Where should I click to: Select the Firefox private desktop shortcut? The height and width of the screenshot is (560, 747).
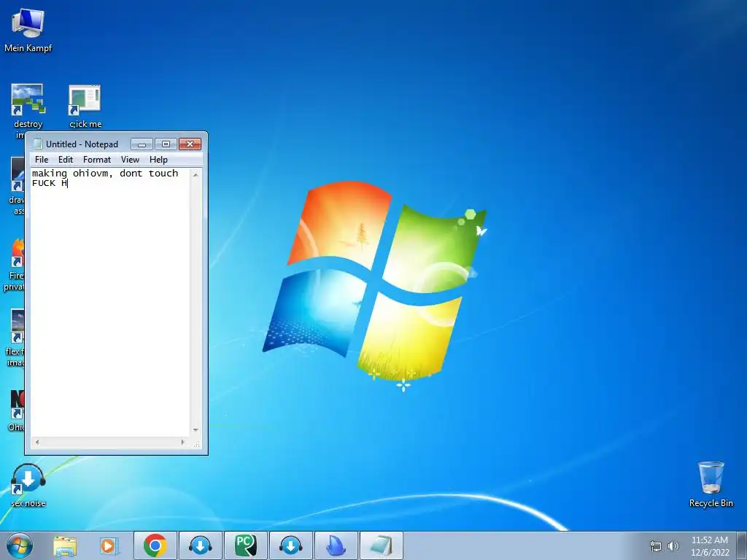[18, 264]
